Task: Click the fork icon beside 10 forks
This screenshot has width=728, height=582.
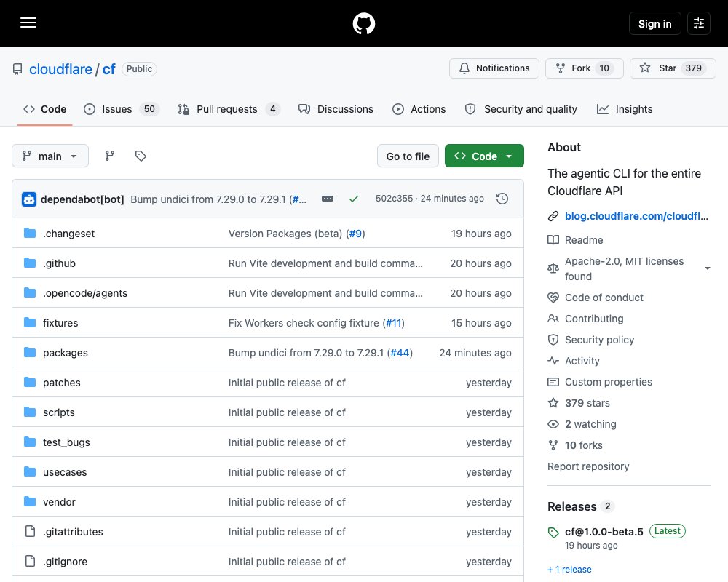Action: tap(553, 445)
